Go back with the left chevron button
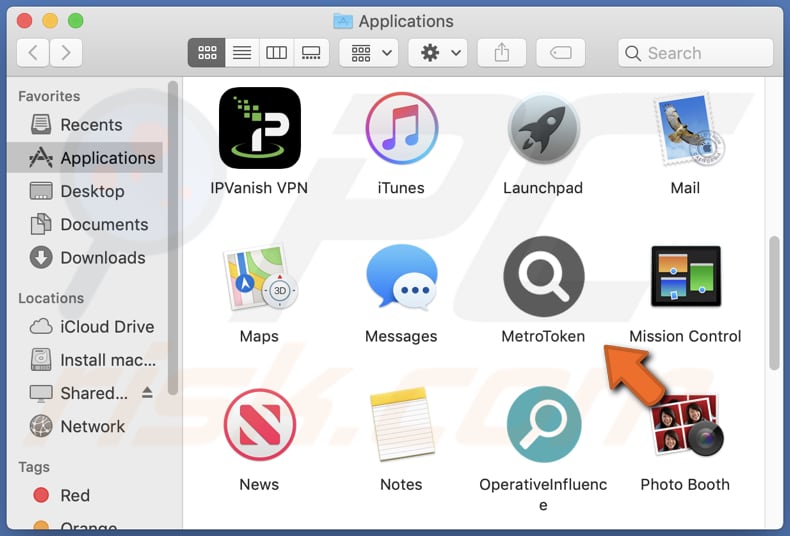Image resolution: width=790 pixels, height=536 pixels. pos(33,52)
